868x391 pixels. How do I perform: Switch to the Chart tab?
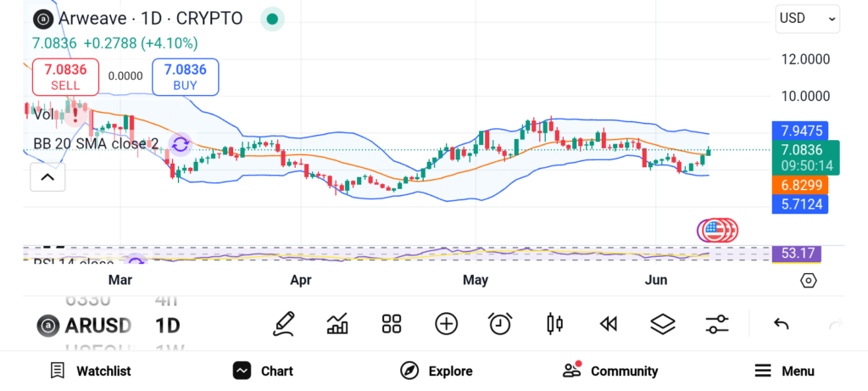(263, 371)
